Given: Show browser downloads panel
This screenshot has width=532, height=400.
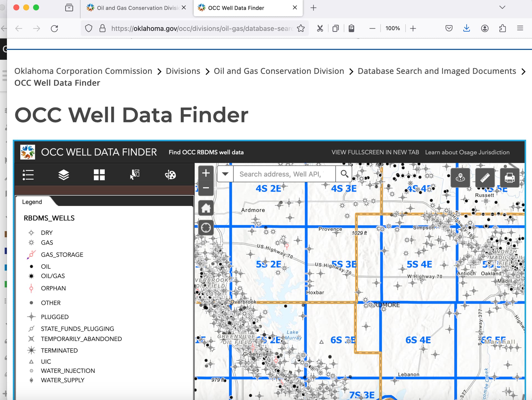Looking at the screenshot, I should pos(467,28).
